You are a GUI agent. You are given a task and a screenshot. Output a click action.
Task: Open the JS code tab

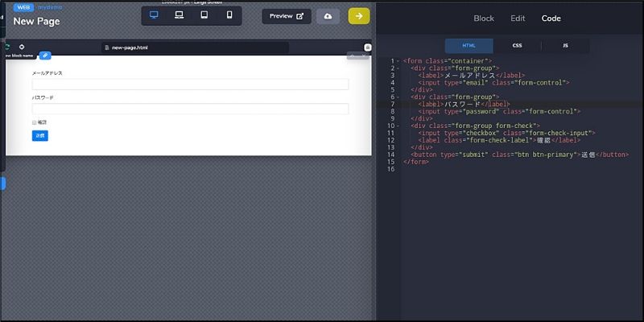[566, 46]
